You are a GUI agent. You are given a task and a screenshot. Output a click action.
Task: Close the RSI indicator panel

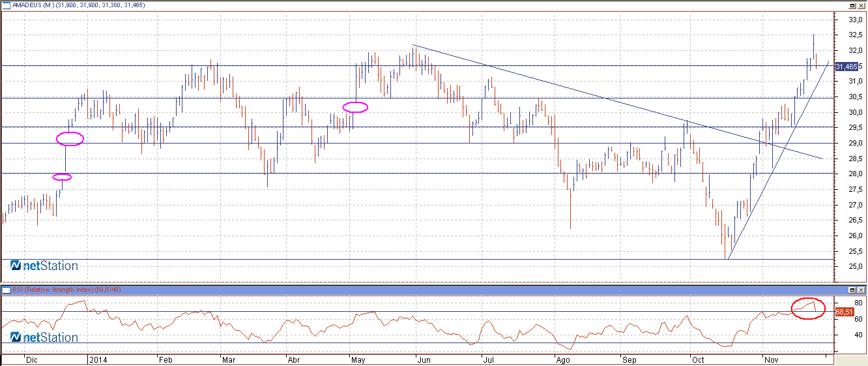pyautogui.click(x=861, y=289)
